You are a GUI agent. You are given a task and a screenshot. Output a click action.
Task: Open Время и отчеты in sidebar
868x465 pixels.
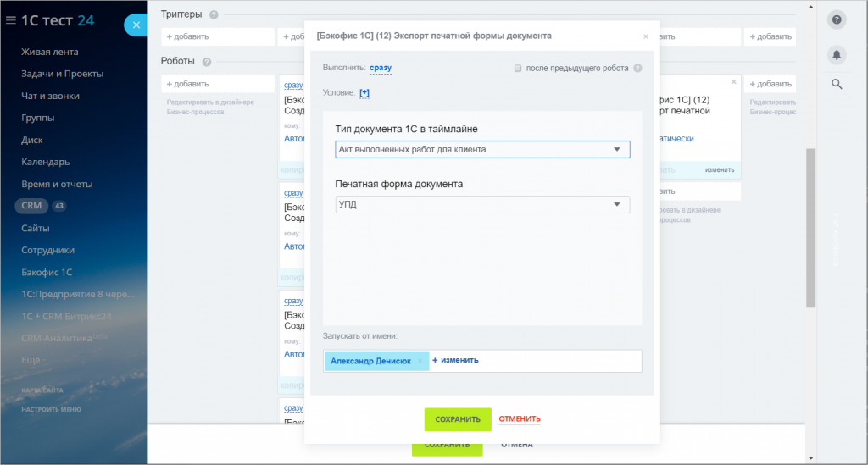57,184
